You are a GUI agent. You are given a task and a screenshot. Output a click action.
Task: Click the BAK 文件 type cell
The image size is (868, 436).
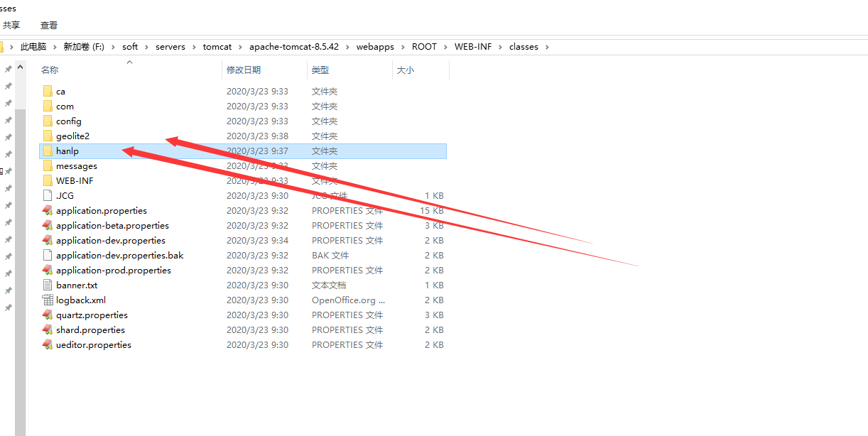(330, 255)
